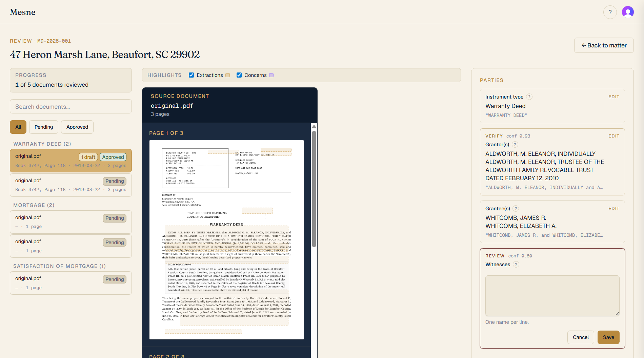Click the Grantor(s) help icon
This screenshot has width=644, height=358.
coord(515,145)
